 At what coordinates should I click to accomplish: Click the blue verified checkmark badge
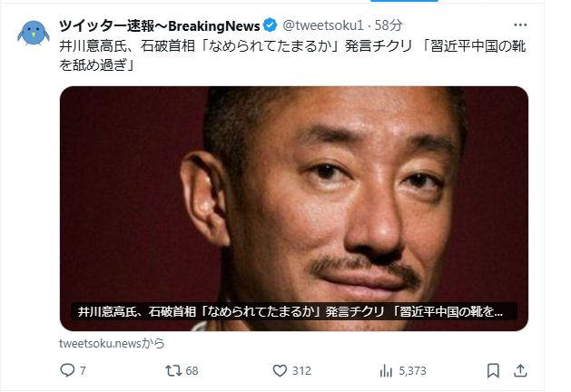point(270,25)
